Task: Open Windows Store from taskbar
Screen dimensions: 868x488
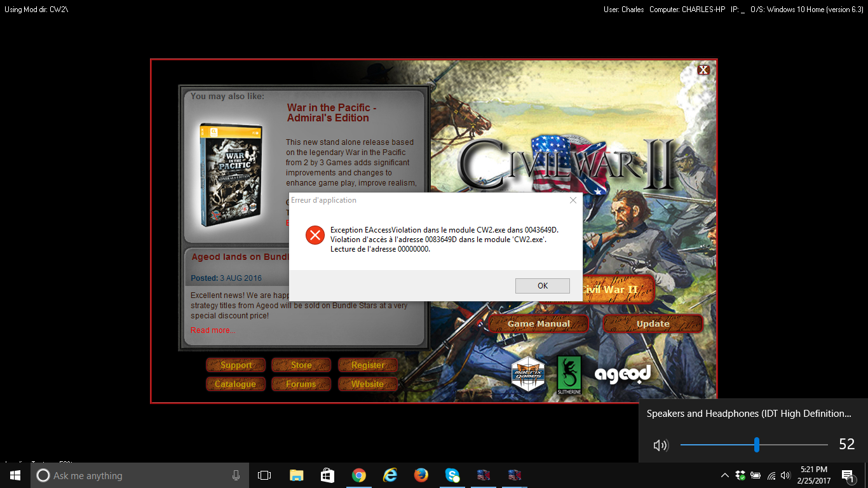Action: point(327,475)
